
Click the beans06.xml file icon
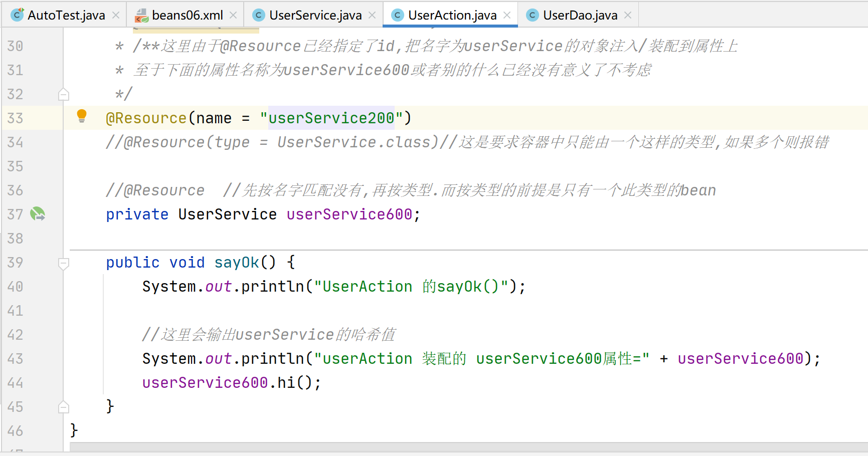(142, 15)
